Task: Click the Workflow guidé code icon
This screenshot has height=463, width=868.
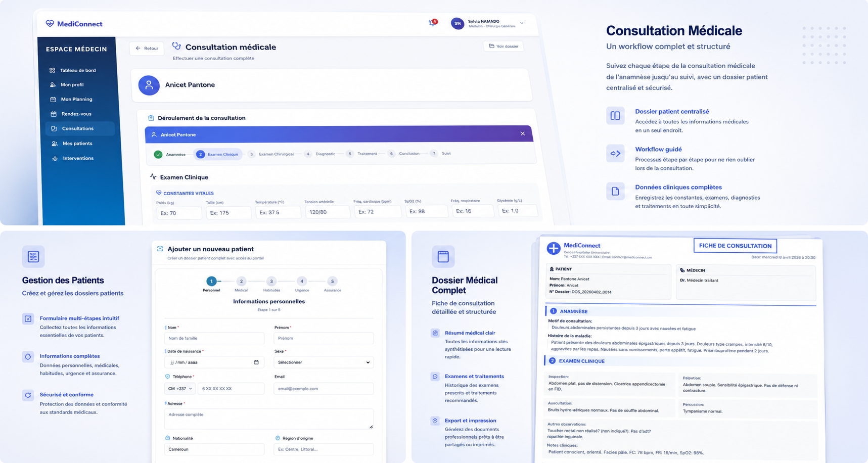Action: 615,153
